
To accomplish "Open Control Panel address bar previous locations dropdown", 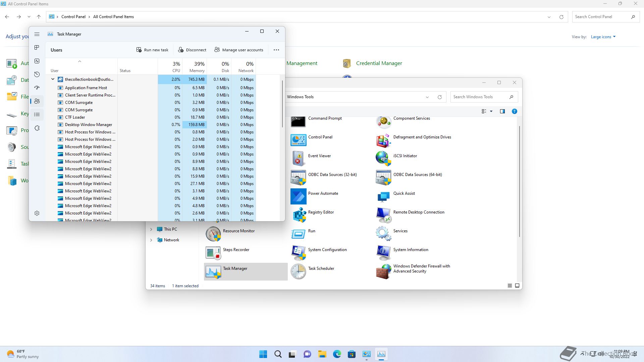I will (549, 17).
